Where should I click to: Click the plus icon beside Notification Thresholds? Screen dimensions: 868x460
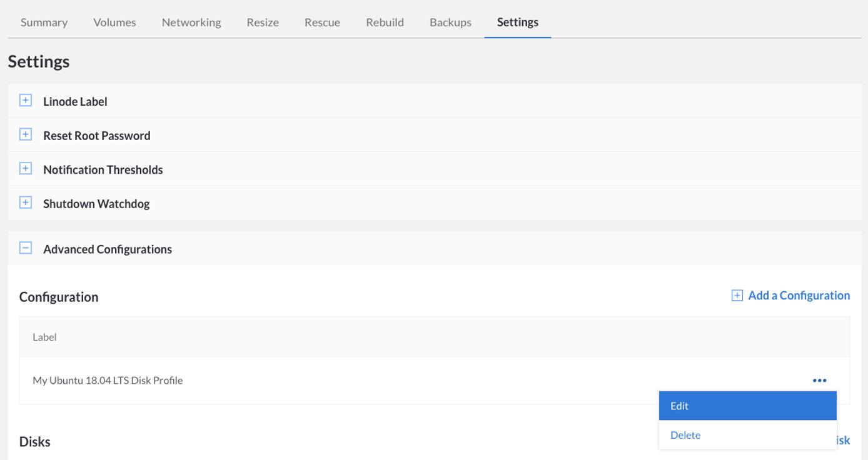[26, 169]
